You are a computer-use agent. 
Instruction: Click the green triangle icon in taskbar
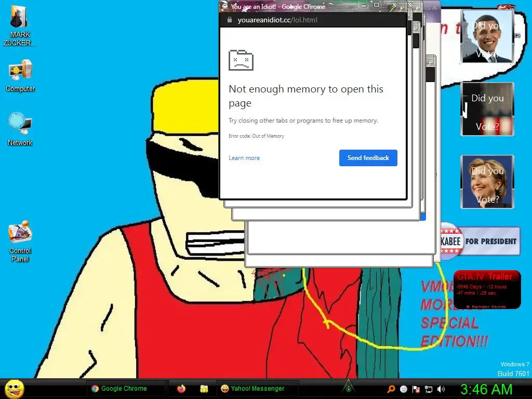pos(348,386)
